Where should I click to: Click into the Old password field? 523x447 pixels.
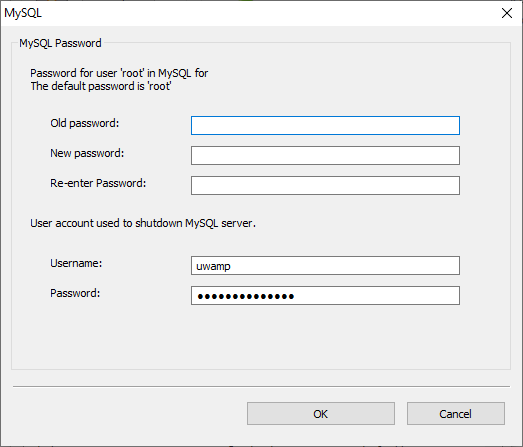click(x=325, y=125)
